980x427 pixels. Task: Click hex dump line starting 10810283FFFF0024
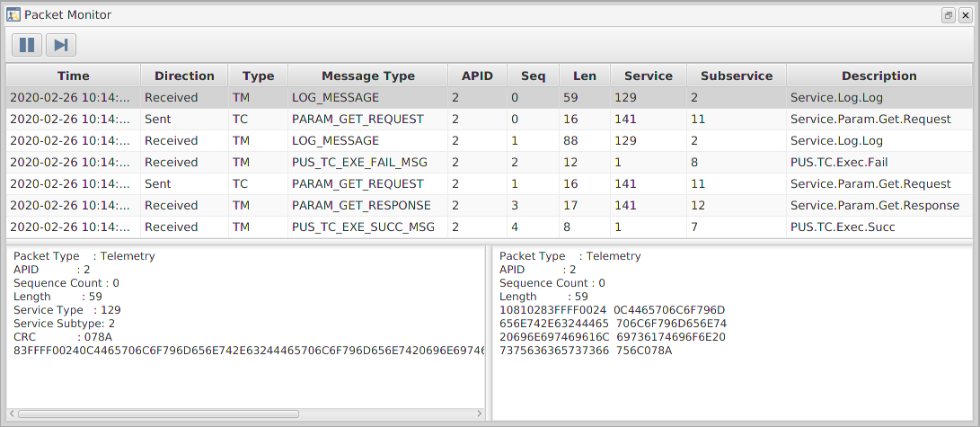pos(612,310)
